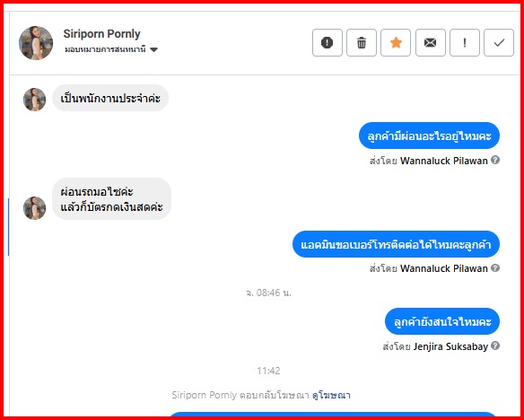Click help icon beside second Wannaluck Pilawan
Screen dimensions: 524x420
(x=495, y=267)
